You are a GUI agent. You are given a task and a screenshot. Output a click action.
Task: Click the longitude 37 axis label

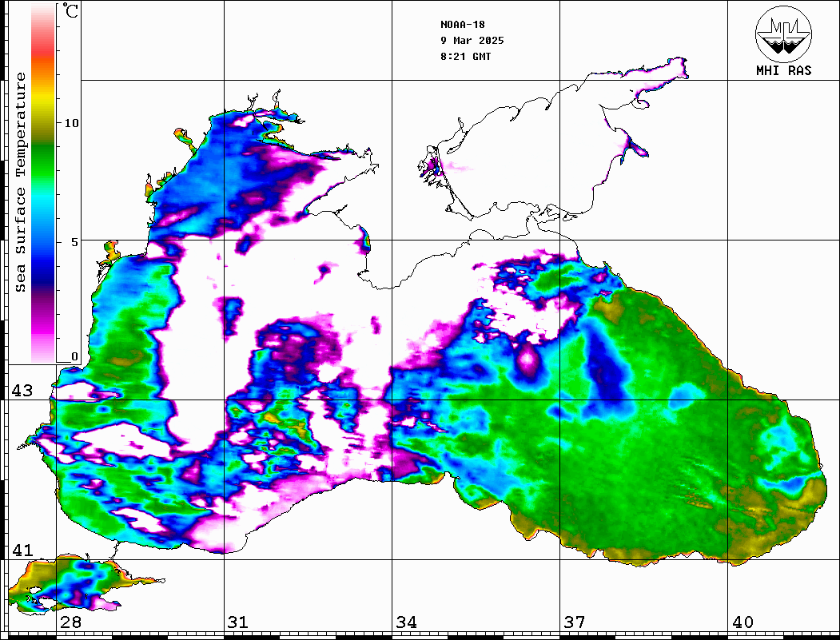573,622
